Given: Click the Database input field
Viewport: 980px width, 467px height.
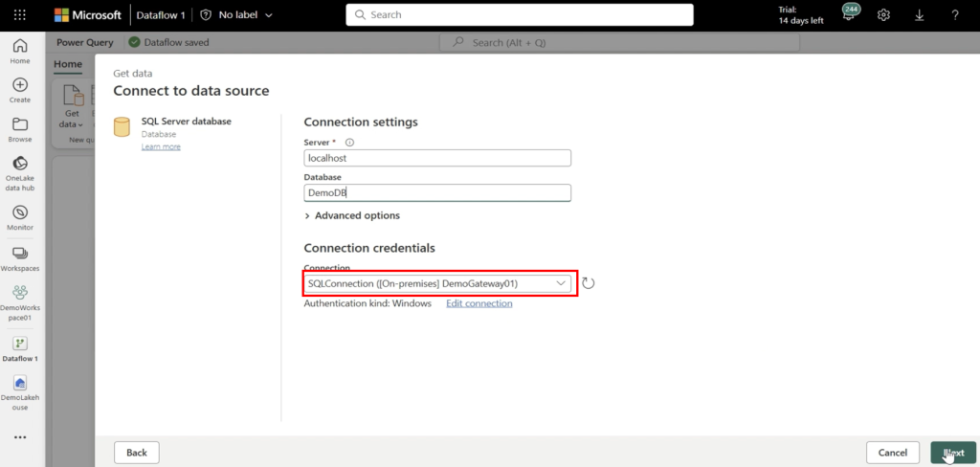Looking at the screenshot, I should click(x=437, y=193).
